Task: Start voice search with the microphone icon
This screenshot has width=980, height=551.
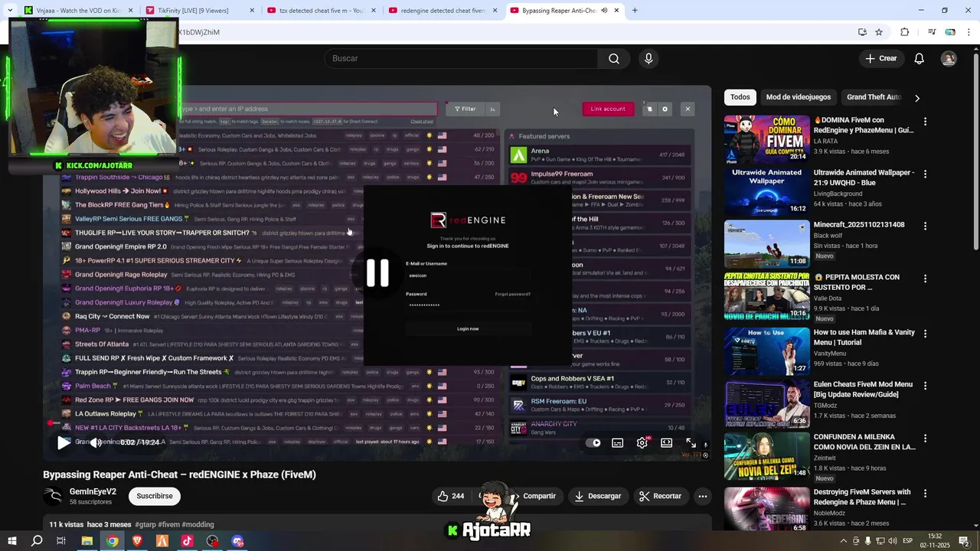Action: (x=648, y=58)
